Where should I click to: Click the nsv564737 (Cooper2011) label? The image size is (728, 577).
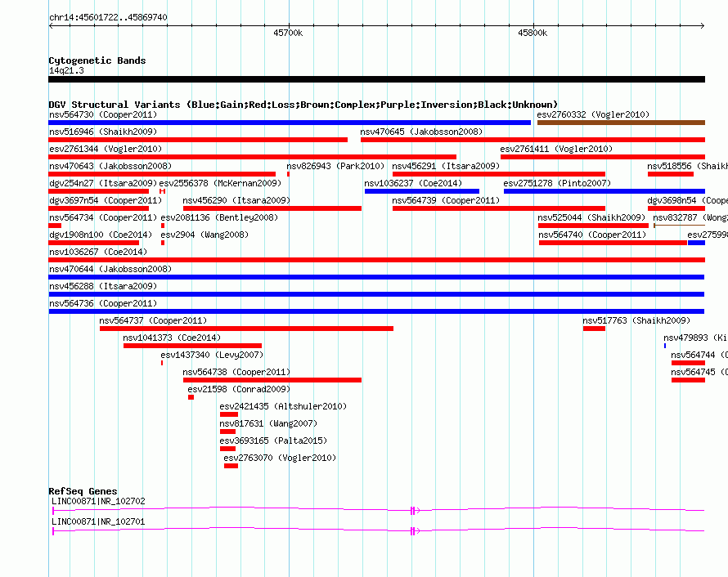(x=153, y=320)
